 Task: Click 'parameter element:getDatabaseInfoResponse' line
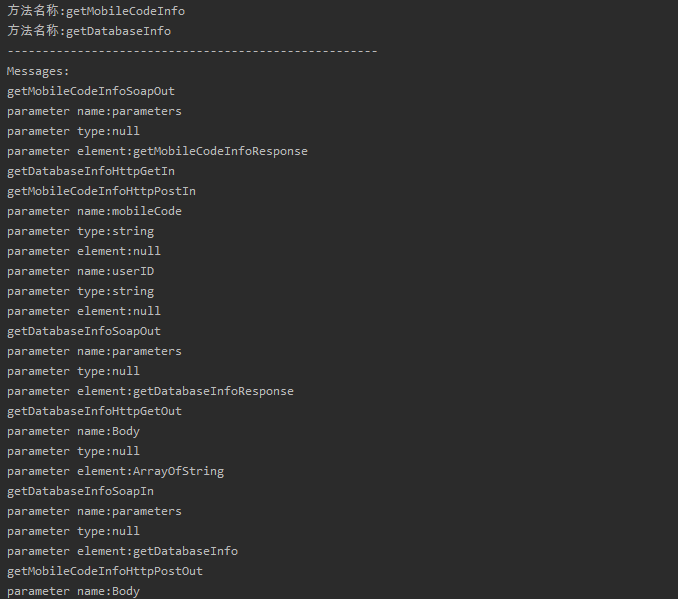pos(150,391)
